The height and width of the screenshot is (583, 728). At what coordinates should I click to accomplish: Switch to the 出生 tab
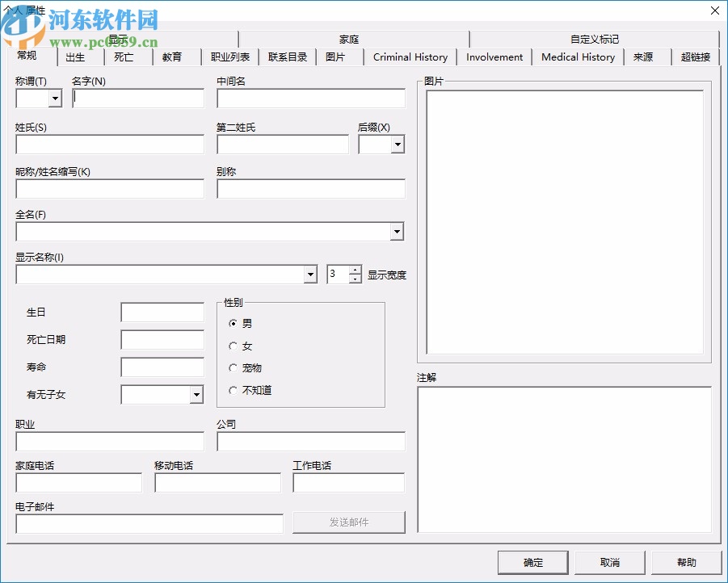tap(77, 57)
